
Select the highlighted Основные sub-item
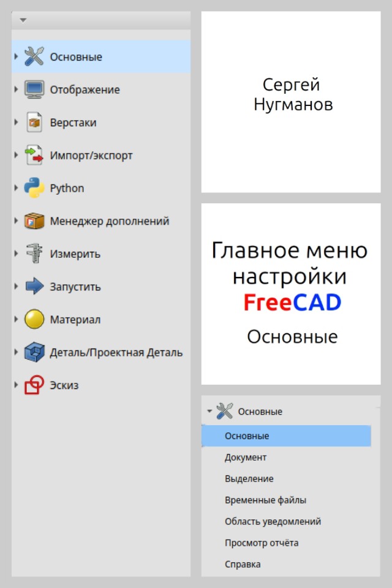point(286,435)
